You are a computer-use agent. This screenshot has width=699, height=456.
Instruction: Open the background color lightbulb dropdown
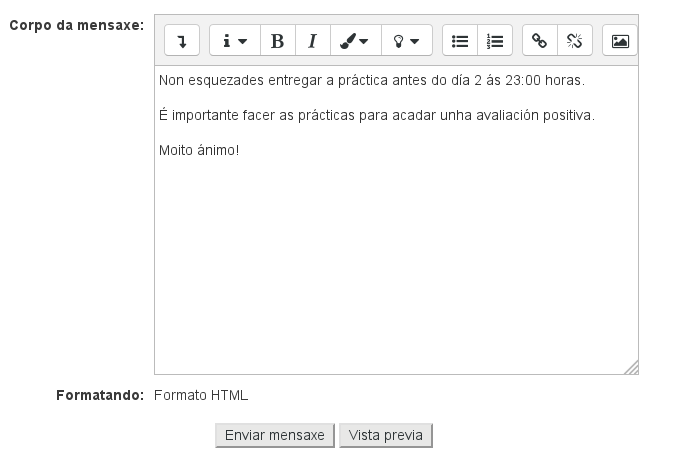pos(406,41)
